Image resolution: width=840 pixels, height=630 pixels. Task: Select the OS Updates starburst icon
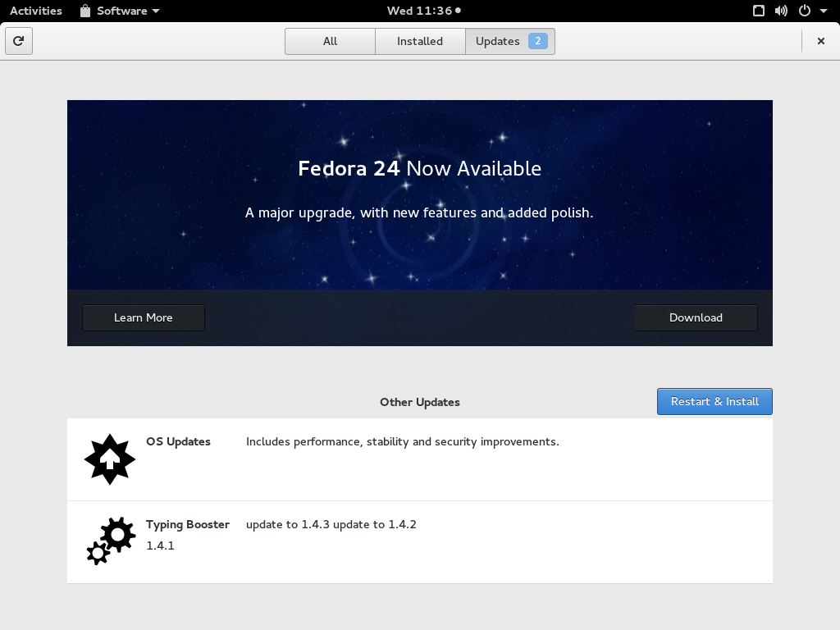[109, 459]
